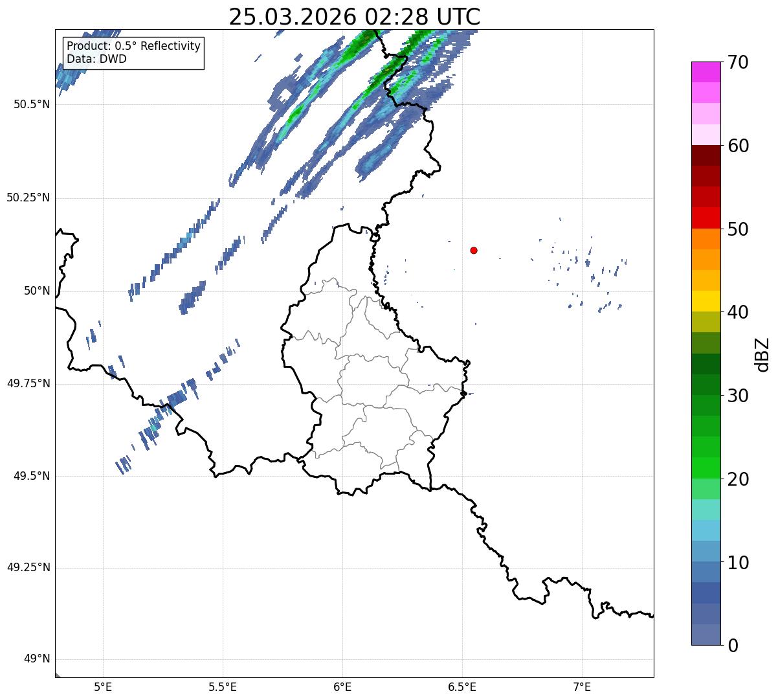Click the latitude label "49.75°N"
This screenshot has height=700, width=778.
(x=28, y=383)
